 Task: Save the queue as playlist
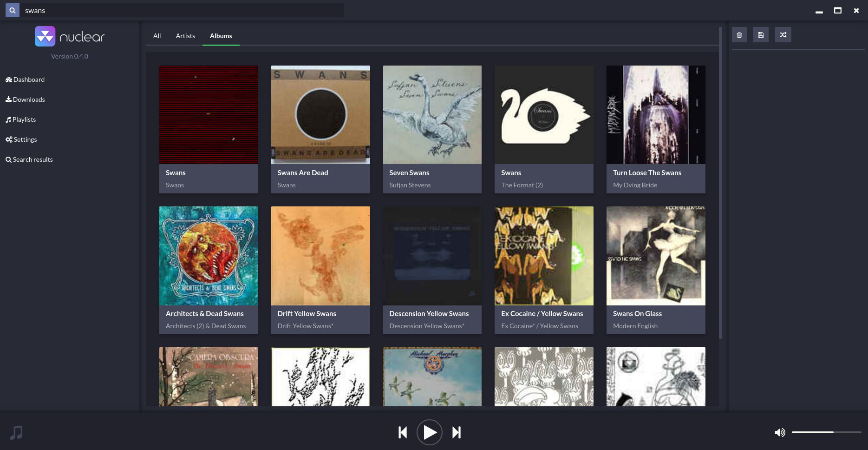click(x=761, y=35)
